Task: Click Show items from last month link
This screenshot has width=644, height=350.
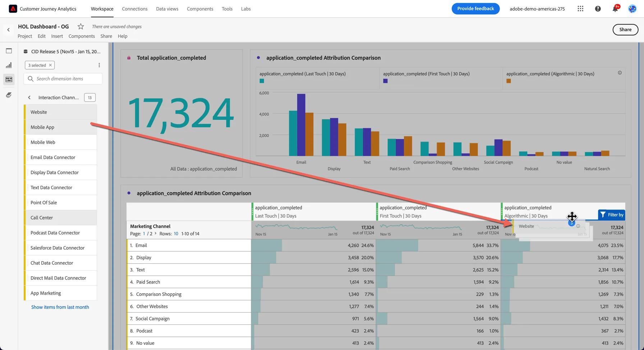Action: [x=60, y=307]
